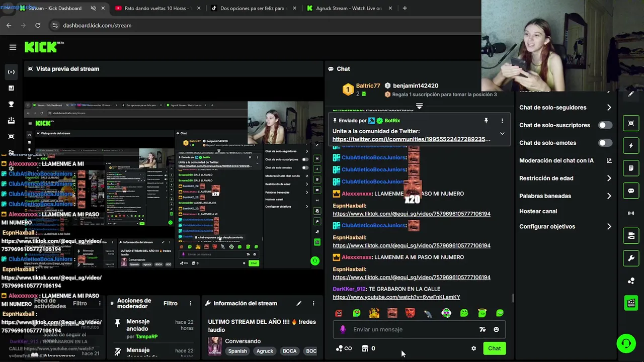Switch to Agruck Stream Watch Live tab

[x=348, y=8]
